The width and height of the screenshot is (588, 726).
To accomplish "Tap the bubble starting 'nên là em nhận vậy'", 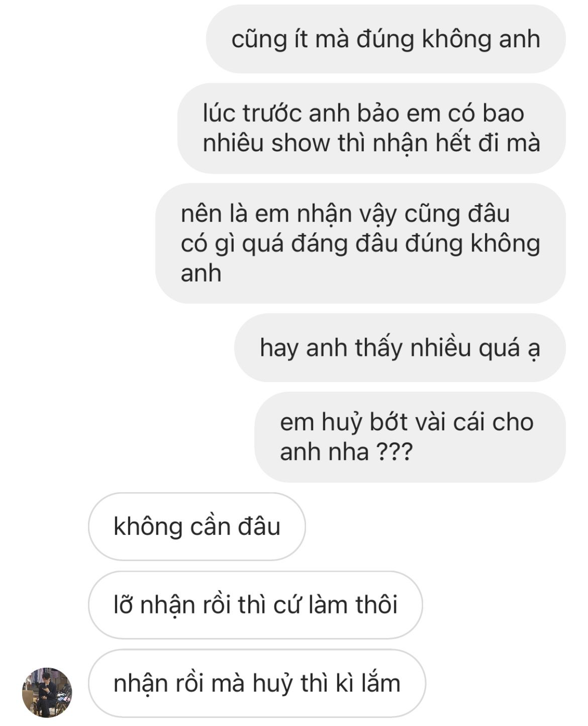I will pos(360,243).
